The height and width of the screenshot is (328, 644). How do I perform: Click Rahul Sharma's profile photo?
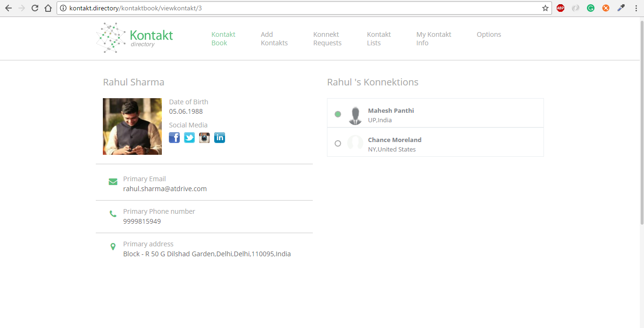tap(132, 126)
